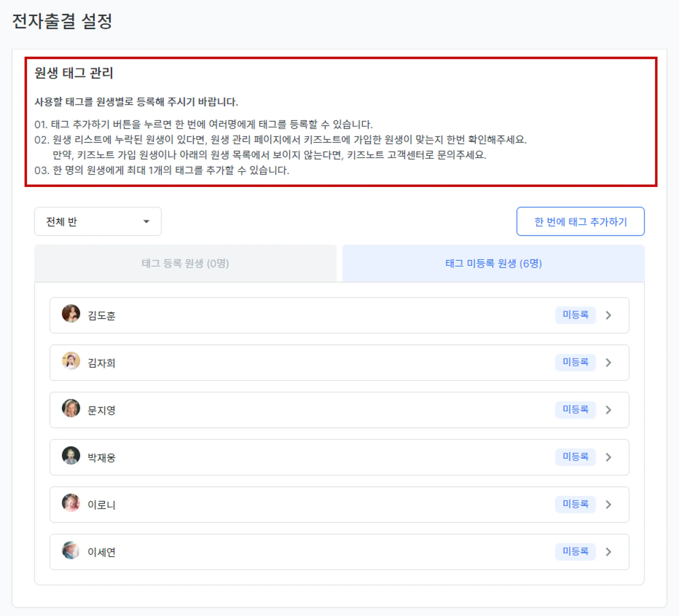Click 미등록 badge for 이세연
The width and height of the screenshot is (679, 616).
pyautogui.click(x=575, y=551)
